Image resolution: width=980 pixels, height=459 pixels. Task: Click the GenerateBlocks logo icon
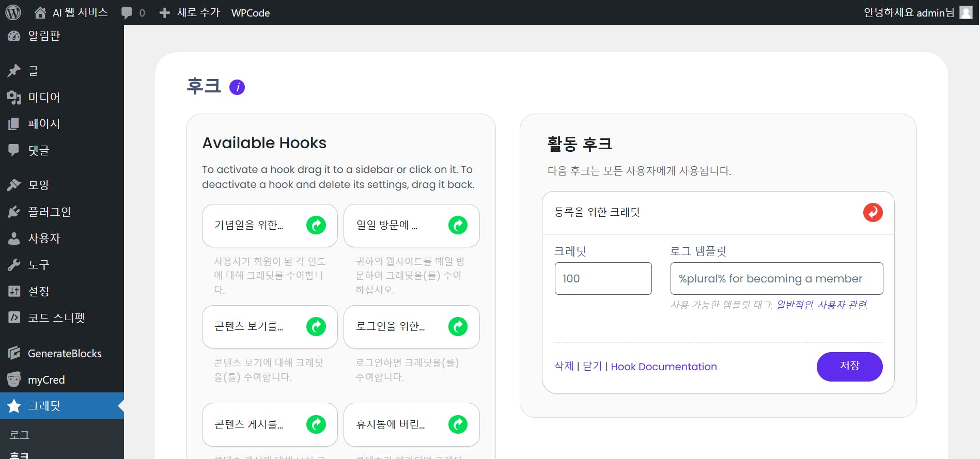tap(14, 353)
